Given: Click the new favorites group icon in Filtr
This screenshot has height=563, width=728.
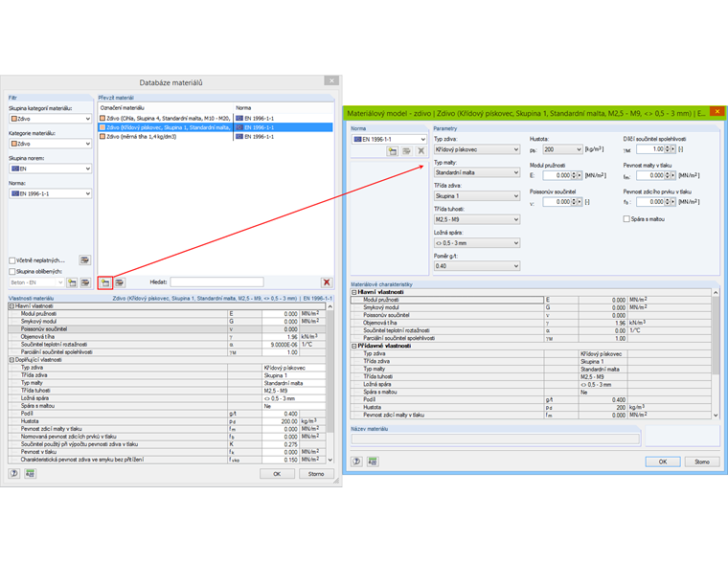Looking at the screenshot, I should click(x=72, y=282).
